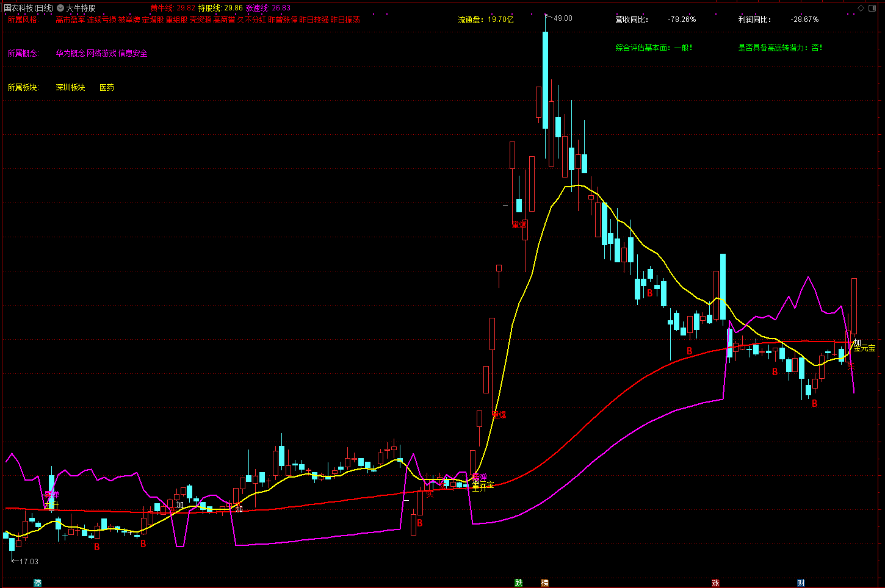Click the 持股线: 29.86 value
This screenshot has height=588, width=885.
[x=220, y=9]
